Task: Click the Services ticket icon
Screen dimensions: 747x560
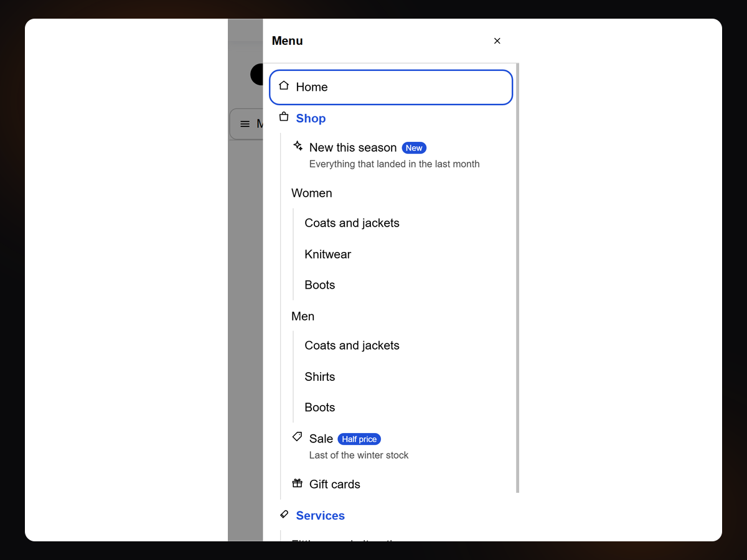Action: tap(284, 515)
